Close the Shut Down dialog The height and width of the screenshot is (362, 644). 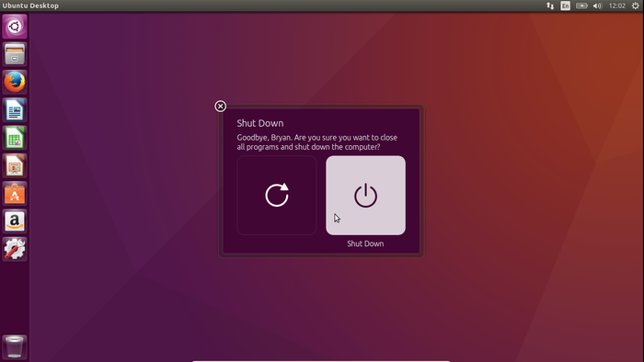(x=221, y=107)
